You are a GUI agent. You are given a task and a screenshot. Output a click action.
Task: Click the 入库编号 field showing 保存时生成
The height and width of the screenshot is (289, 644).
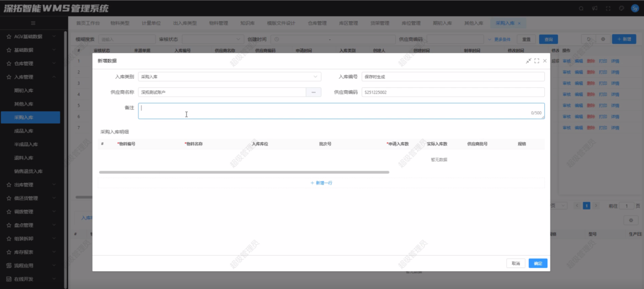point(453,77)
